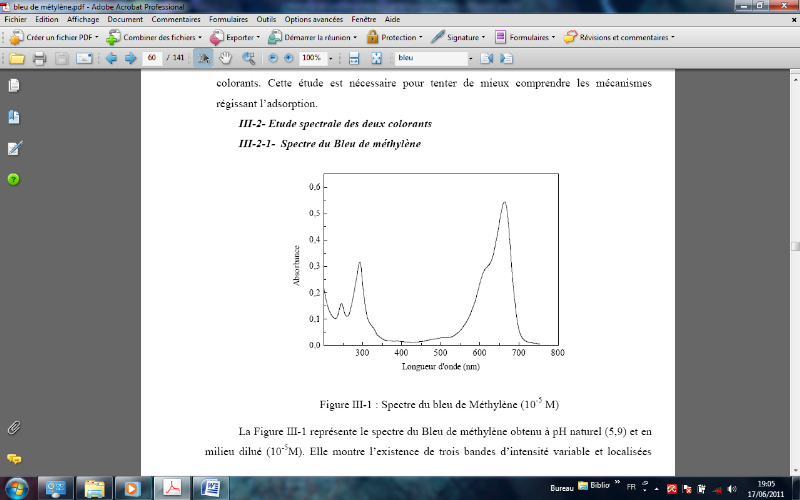Image resolution: width=800 pixels, height=500 pixels.
Task: Activate the Hand tool
Action: 225,58
